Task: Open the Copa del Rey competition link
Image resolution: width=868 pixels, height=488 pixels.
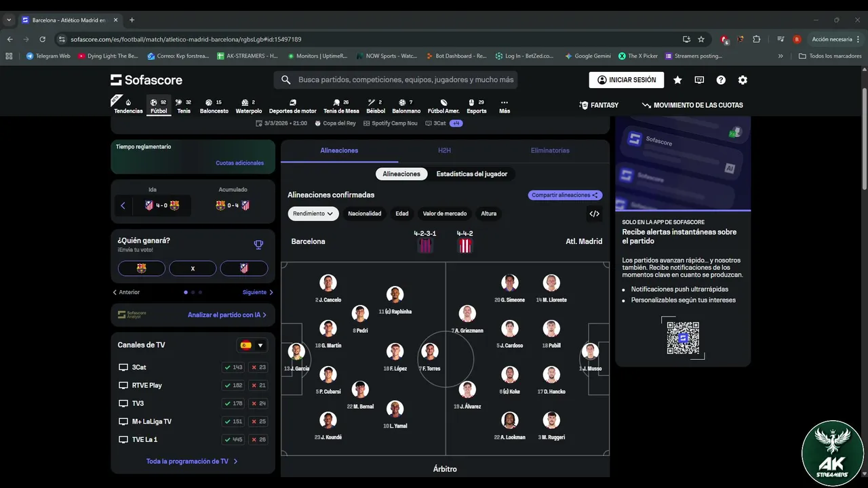Action: pos(334,123)
